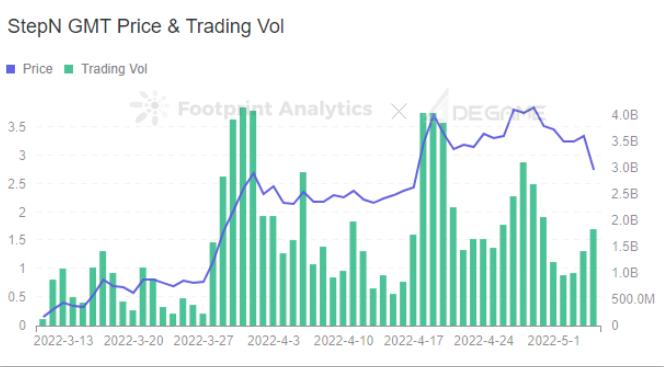Image resolution: width=664 pixels, height=367 pixels.
Task: Click the Footprint Analytics watermark text
Action: [275, 109]
